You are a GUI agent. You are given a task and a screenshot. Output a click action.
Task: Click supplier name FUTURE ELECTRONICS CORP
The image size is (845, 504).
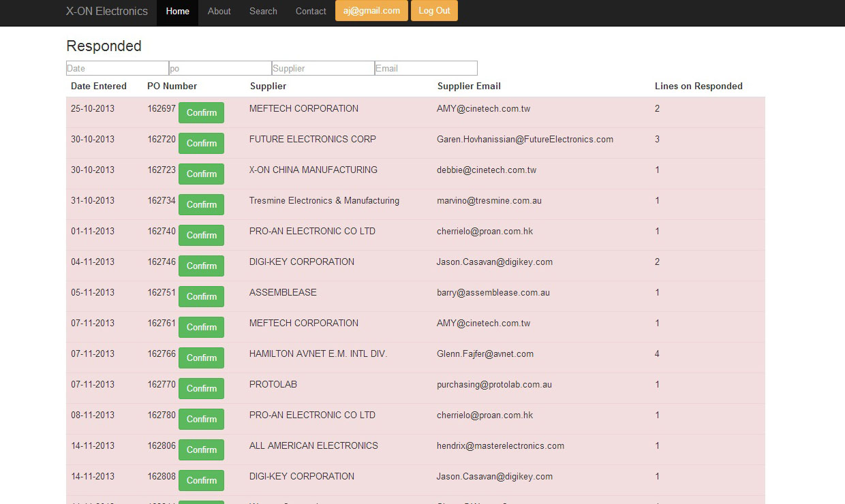313,139
